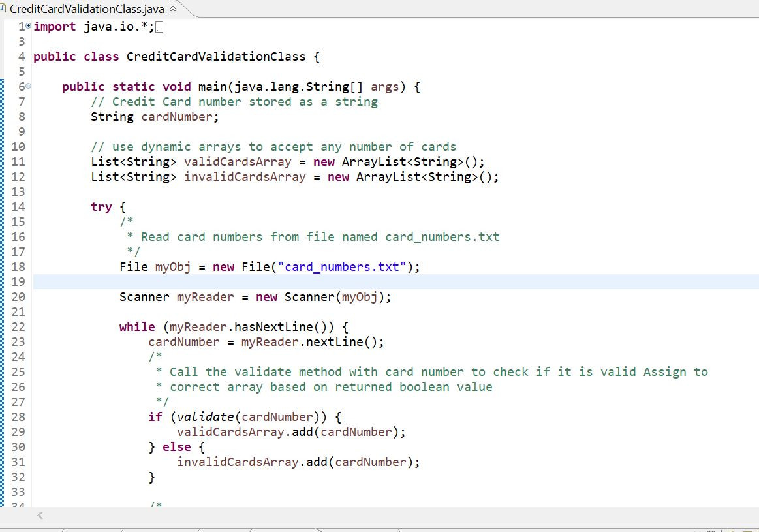The image size is (759, 532).
Task: Collapse the main method at line 6
Action: tap(28, 87)
